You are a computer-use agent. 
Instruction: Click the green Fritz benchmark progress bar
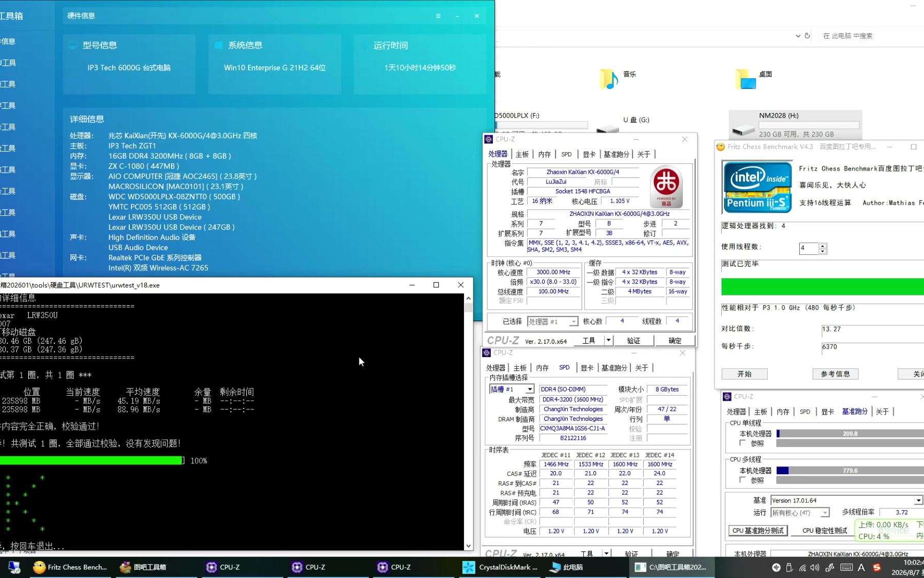[822, 287]
